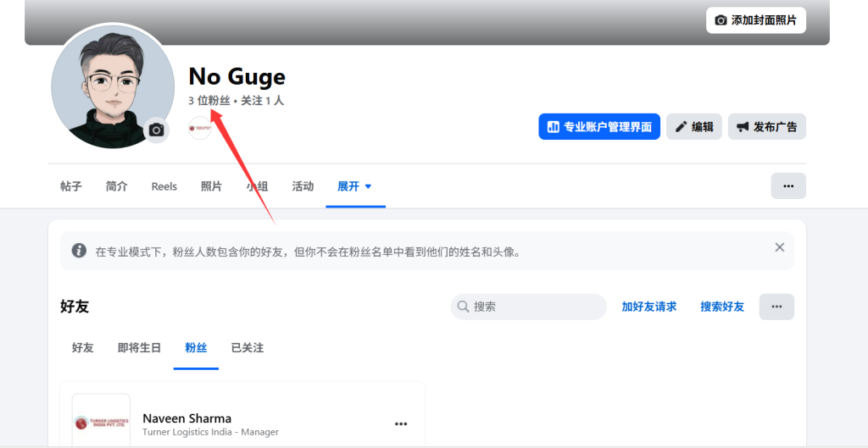This screenshot has width=868, height=448.
Task: Click the megaphone Advertise button
Action: [x=766, y=127]
